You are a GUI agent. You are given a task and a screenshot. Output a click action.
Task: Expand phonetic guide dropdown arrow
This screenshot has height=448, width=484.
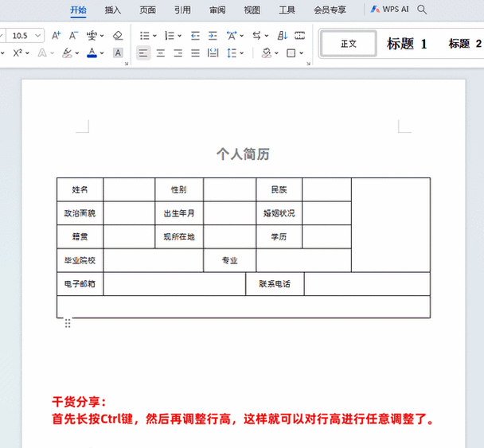pyautogui.click(x=102, y=36)
